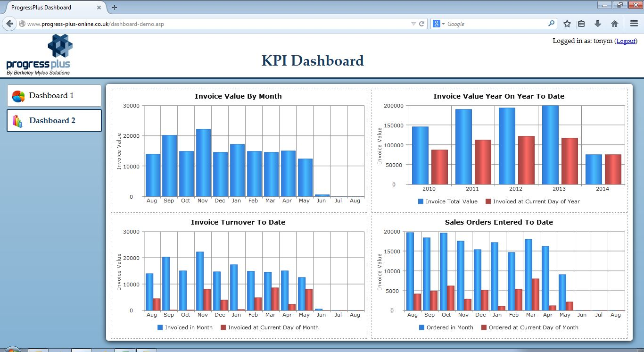Click the Progress Plus logo
The image size is (644, 352).
[39, 55]
